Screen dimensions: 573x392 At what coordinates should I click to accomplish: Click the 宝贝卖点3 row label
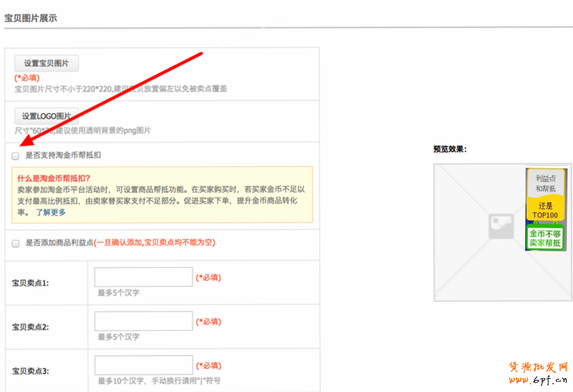(30, 371)
